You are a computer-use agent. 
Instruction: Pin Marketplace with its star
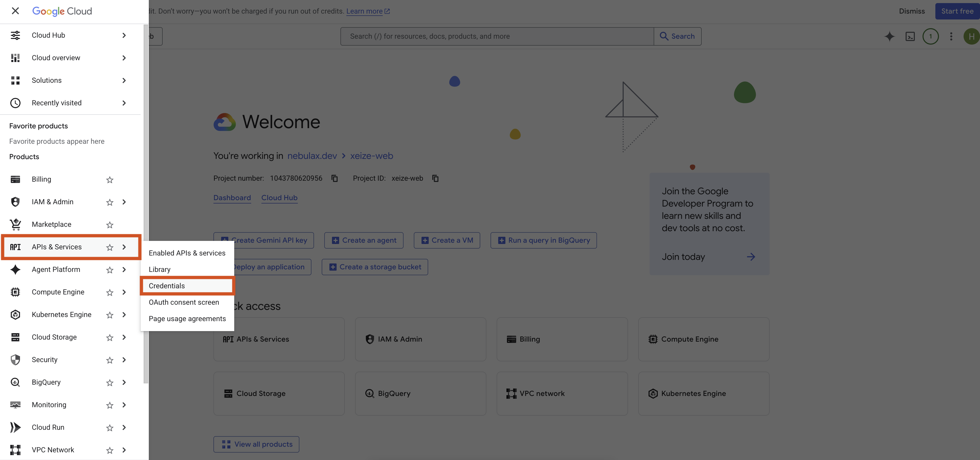click(x=110, y=225)
